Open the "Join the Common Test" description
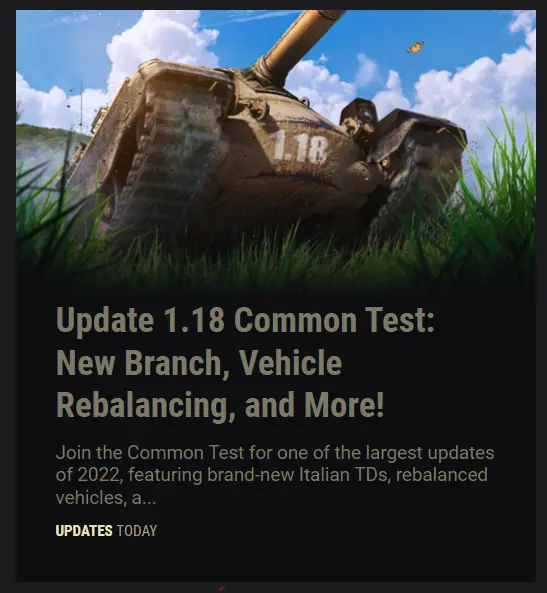This screenshot has height=593, width=547. tap(275, 475)
